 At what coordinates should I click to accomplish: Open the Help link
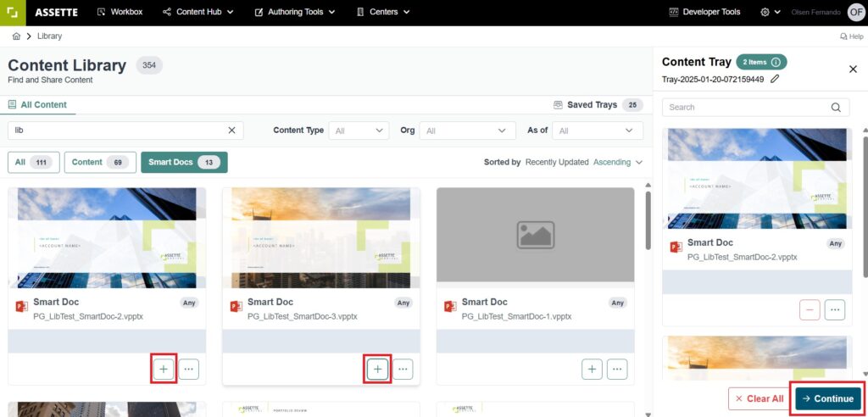tap(851, 36)
